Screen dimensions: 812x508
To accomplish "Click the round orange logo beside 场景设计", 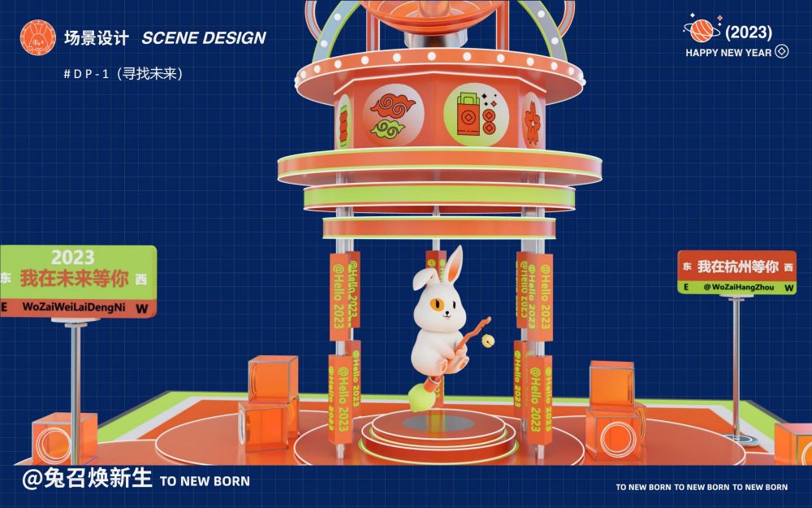I will tap(37, 37).
